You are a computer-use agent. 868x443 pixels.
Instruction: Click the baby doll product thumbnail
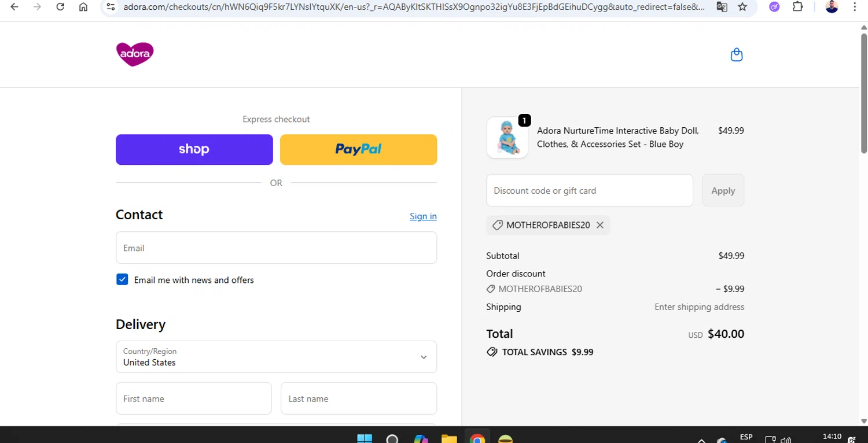[507, 138]
